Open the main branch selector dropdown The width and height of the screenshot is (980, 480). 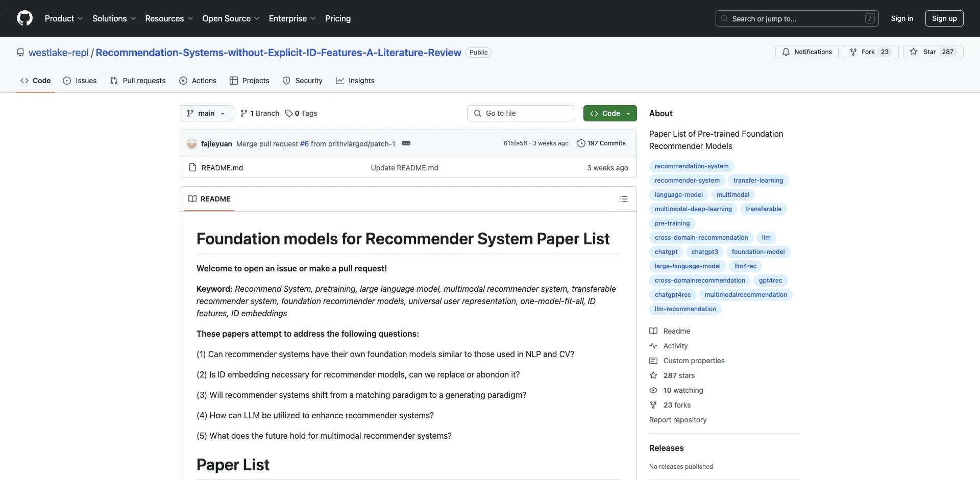click(206, 113)
